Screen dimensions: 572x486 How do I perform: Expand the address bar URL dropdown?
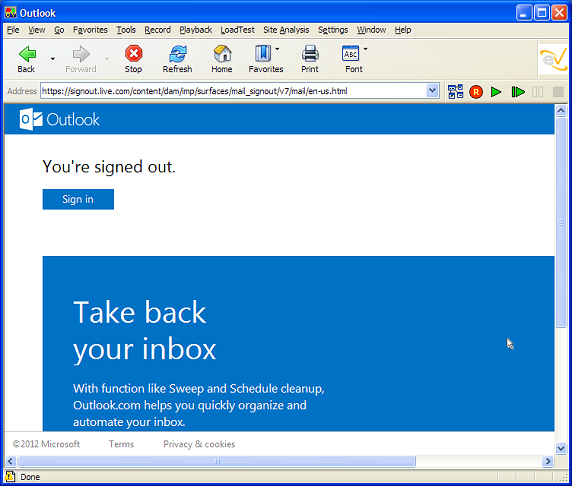pos(432,90)
